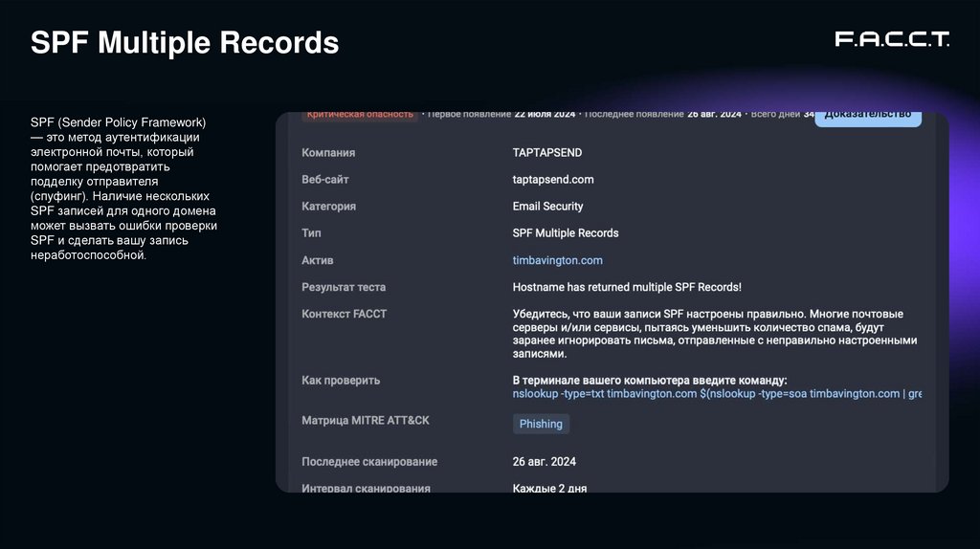
Task: Click the Последнее сканирование label
Action: tap(369, 462)
